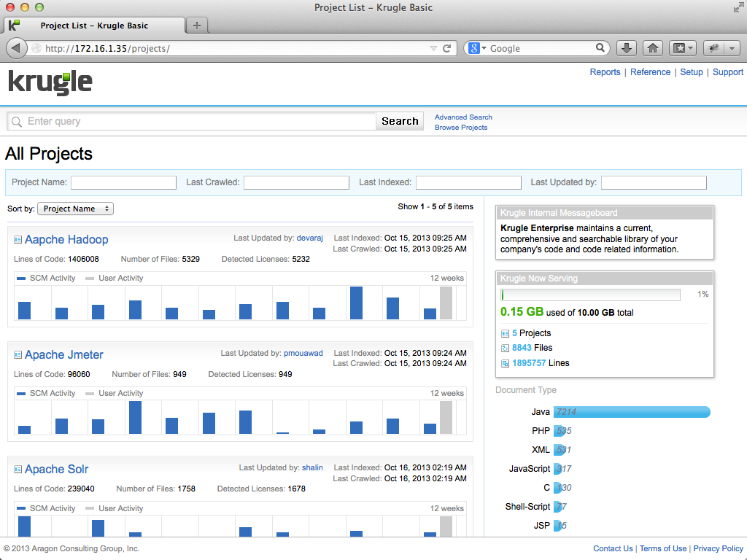
Task: Open the Privacy Policy footer link
Action: (719, 548)
